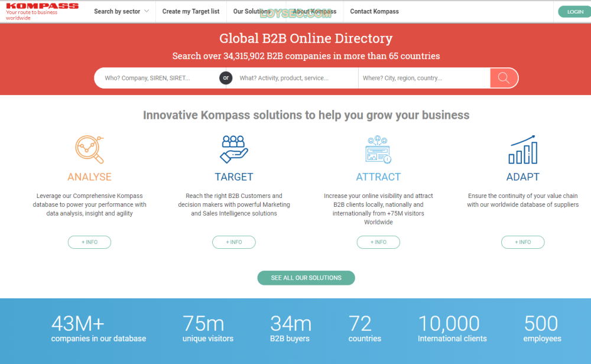Click the ADAPT bar chart icon
This screenshot has width=591, height=364.
click(x=523, y=149)
